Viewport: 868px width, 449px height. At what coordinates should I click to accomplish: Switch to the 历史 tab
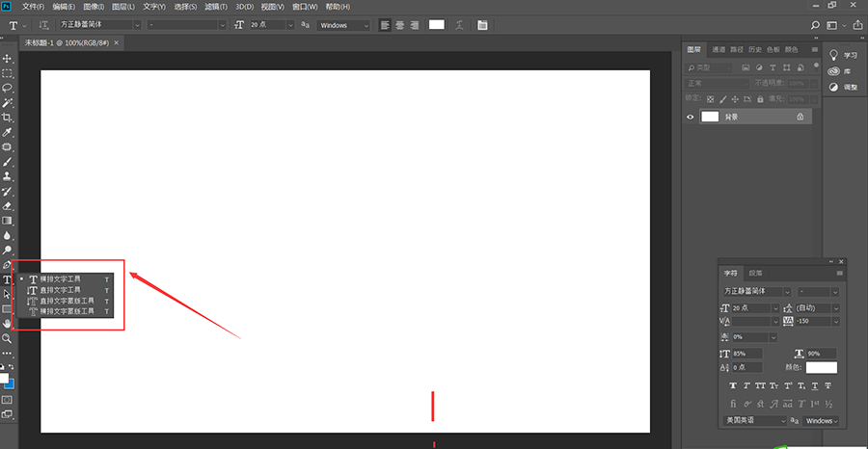point(755,50)
